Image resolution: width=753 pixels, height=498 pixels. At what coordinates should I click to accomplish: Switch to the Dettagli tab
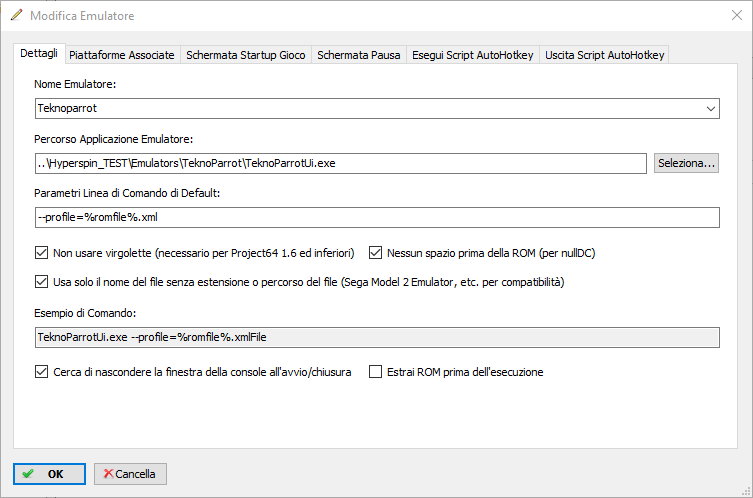click(39, 53)
